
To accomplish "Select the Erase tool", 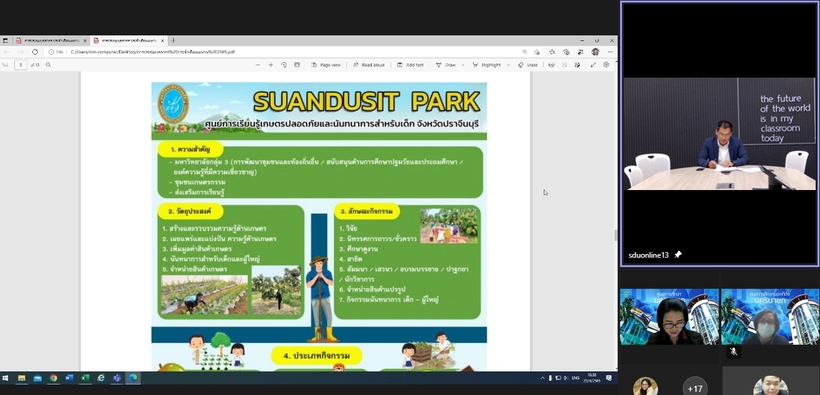I will coord(528,65).
